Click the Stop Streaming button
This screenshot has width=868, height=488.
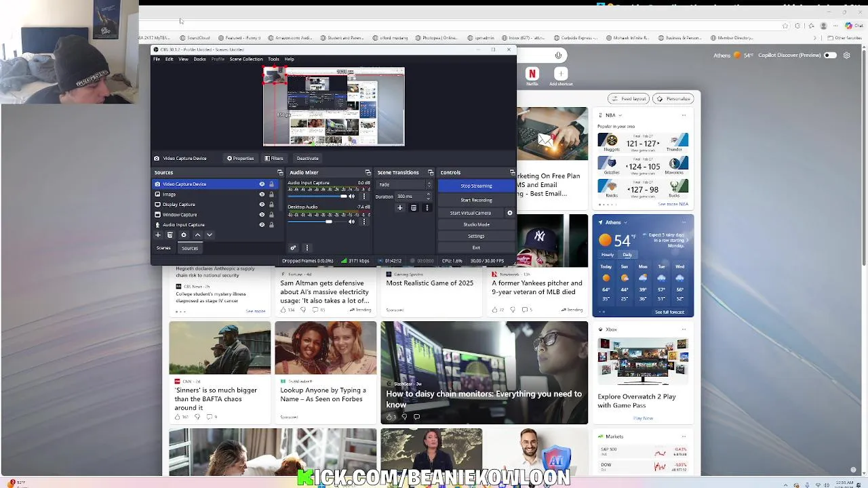[x=476, y=186]
